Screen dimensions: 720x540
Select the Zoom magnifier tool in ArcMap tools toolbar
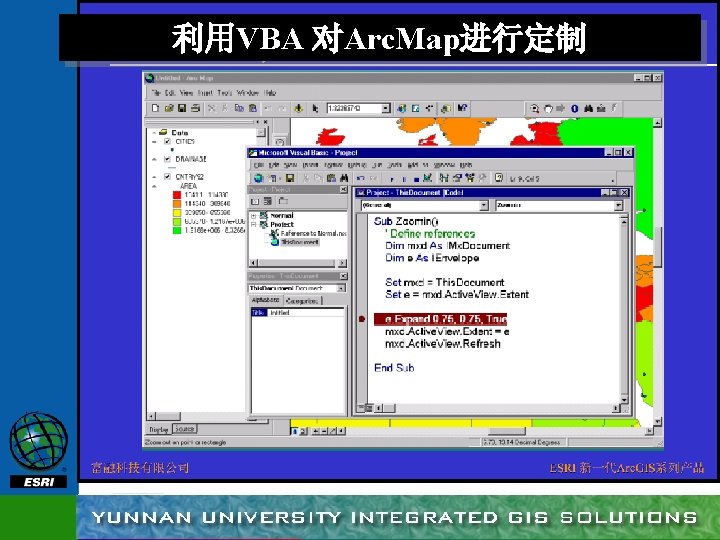(534, 108)
